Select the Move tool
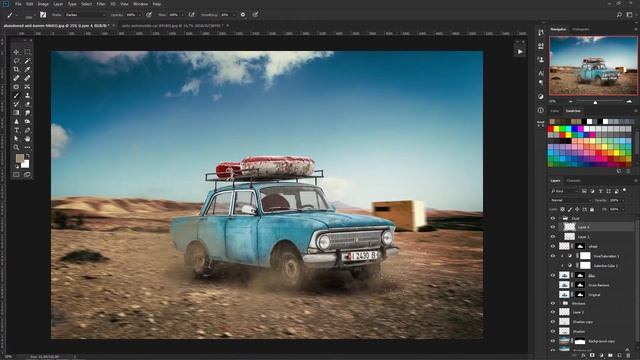The height and width of the screenshot is (360, 640). click(x=16, y=52)
